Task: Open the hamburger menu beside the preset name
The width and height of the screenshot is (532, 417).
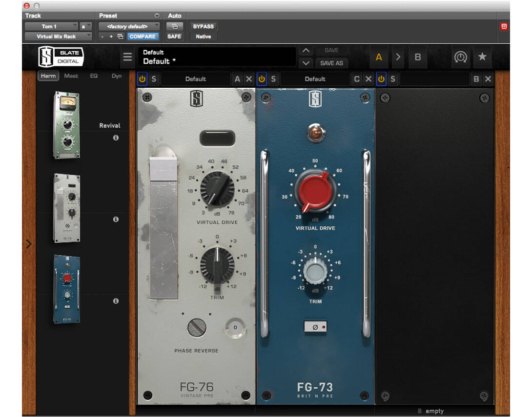Action: (x=127, y=57)
